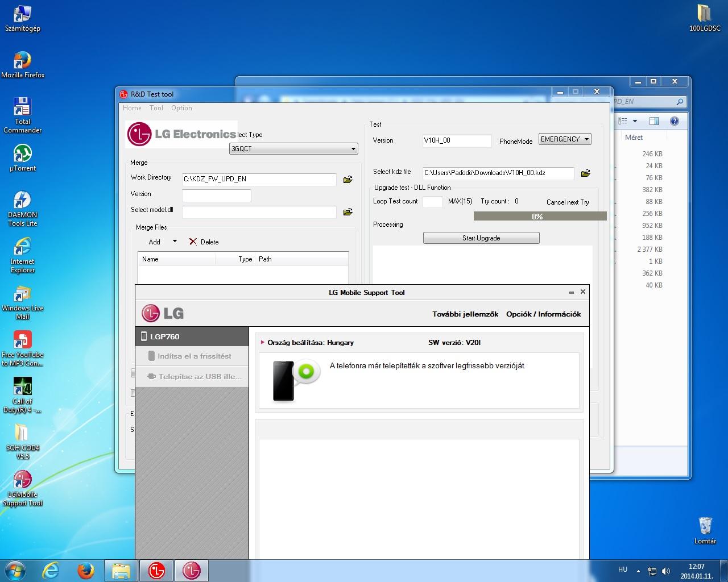Click the taskbar clock showing 12:07
The width and height of the screenshot is (728, 582).
[696, 571]
